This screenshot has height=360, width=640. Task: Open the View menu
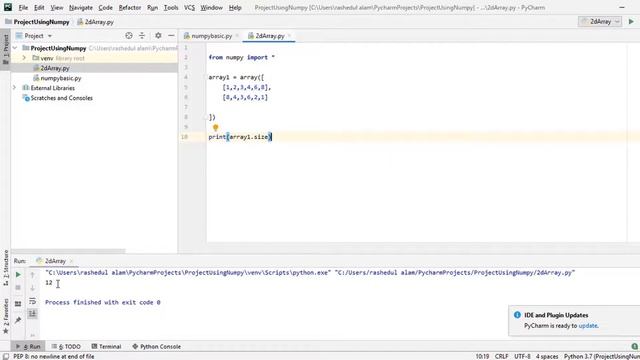57,8
